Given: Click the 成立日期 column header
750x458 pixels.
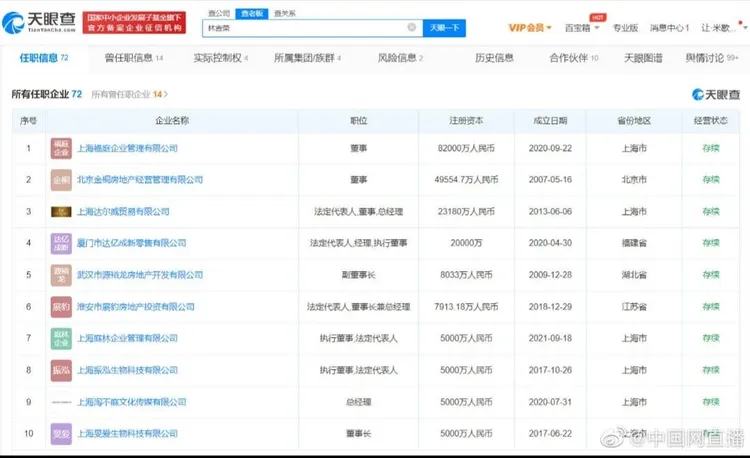Looking at the screenshot, I should click(550, 120).
